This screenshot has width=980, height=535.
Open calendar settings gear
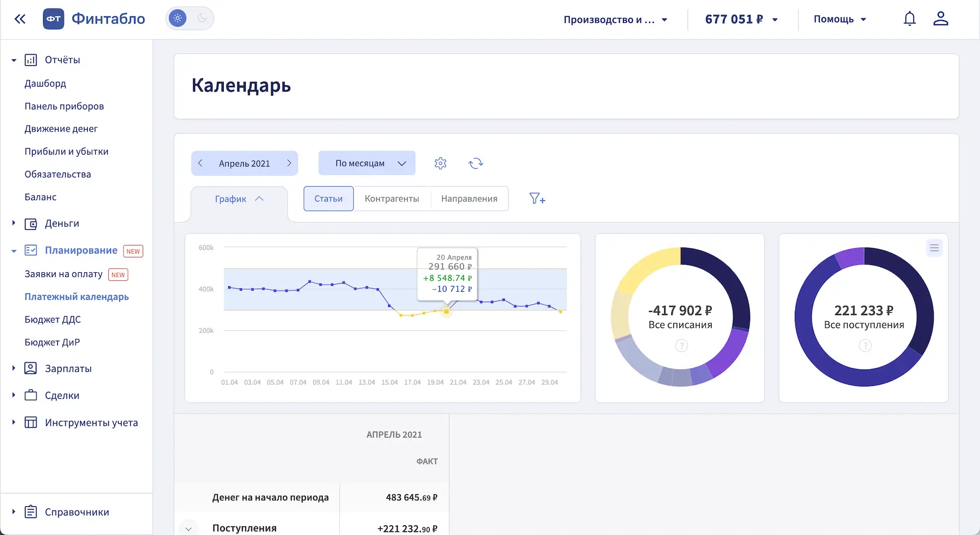[x=440, y=163]
